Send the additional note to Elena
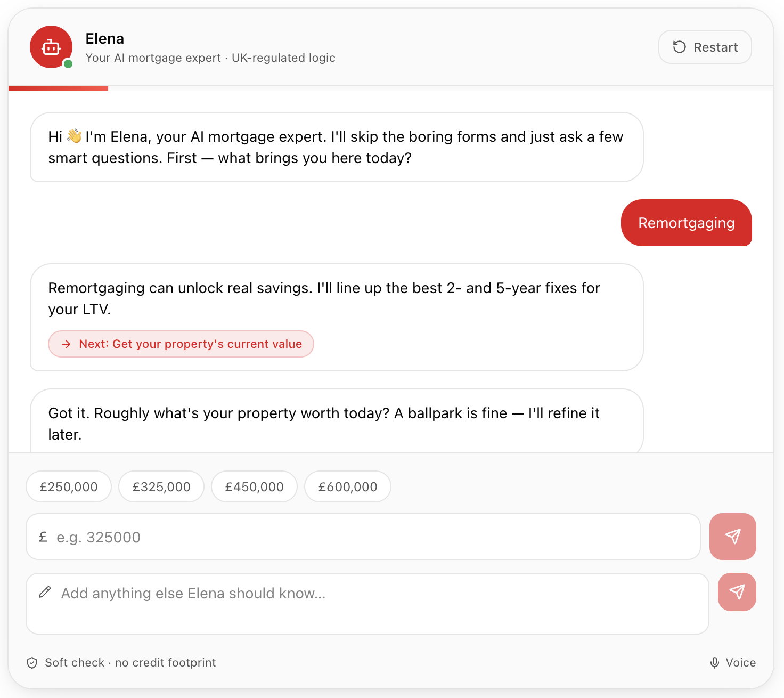 tap(737, 592)
